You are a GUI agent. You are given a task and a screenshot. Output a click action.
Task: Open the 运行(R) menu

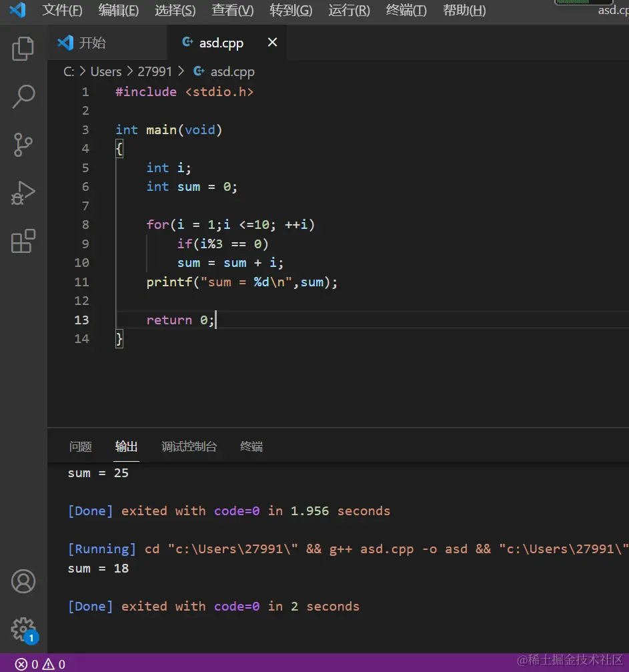(350, 10)
